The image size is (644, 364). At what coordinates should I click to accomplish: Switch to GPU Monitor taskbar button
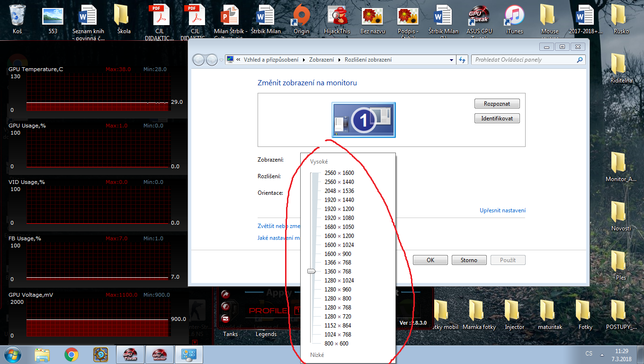159,355
